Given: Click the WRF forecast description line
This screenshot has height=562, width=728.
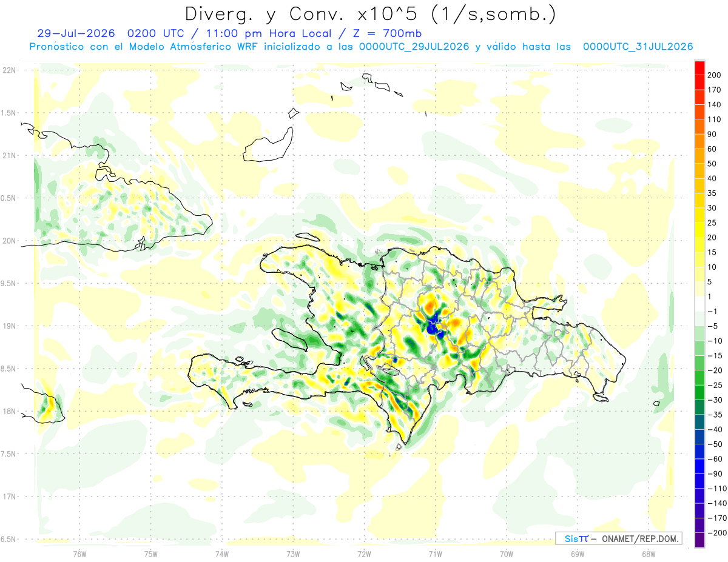Looking at the screenshot, I should coord(362,47).
